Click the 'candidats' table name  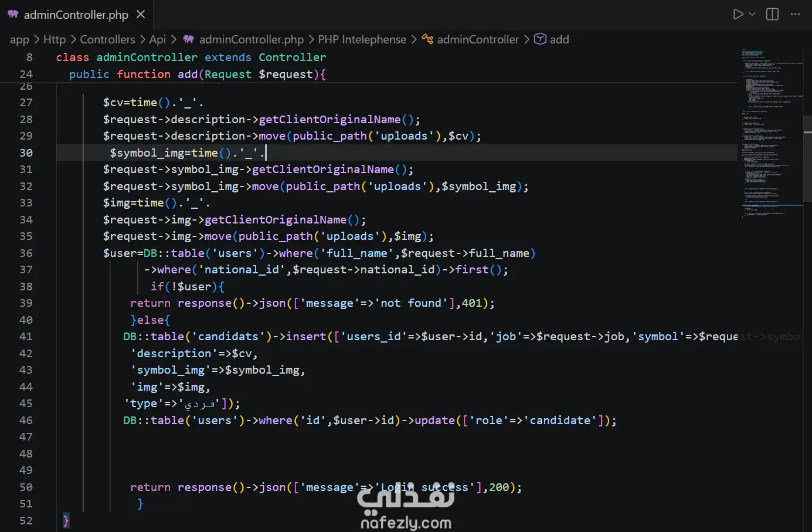pos(228,337)
